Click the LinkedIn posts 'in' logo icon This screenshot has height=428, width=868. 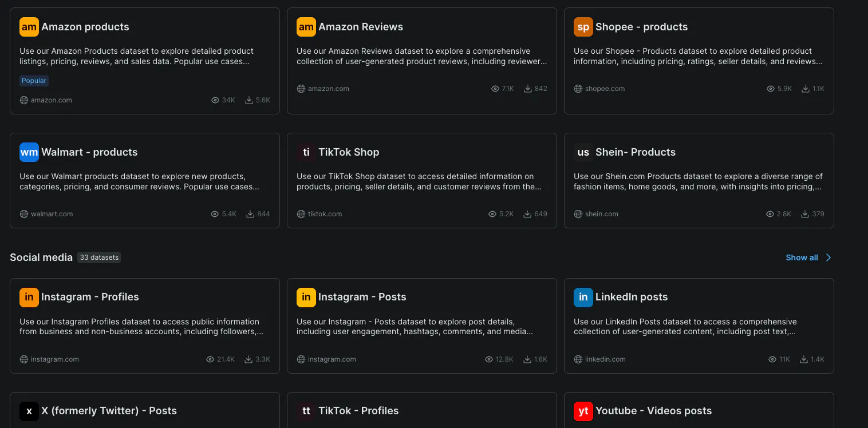pos(583,297)
